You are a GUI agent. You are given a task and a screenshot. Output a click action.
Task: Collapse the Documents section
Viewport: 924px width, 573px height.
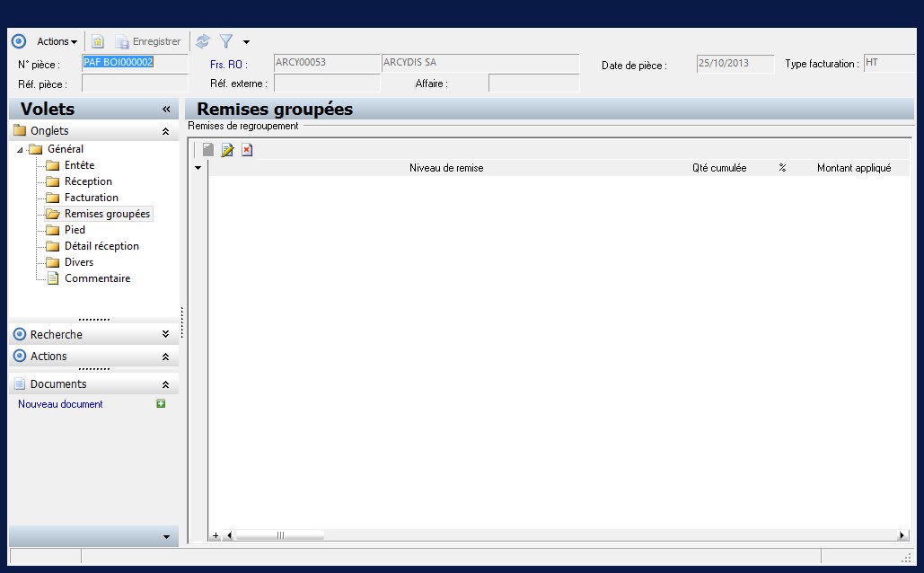click(165, 384)
